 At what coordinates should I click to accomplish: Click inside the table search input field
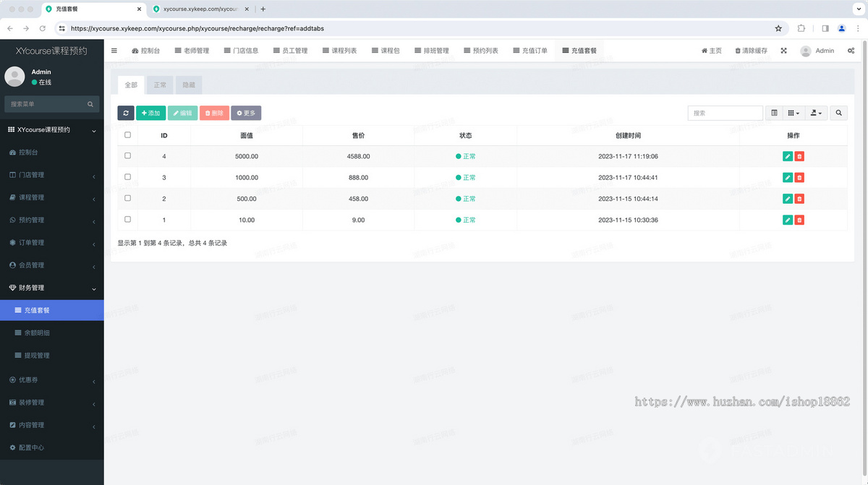pos(725,113)
